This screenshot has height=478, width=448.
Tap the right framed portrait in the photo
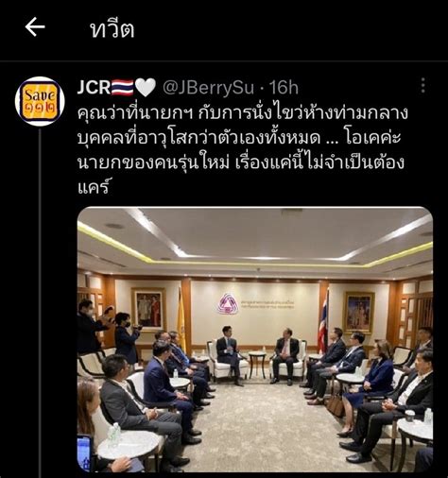coord(358,313)
